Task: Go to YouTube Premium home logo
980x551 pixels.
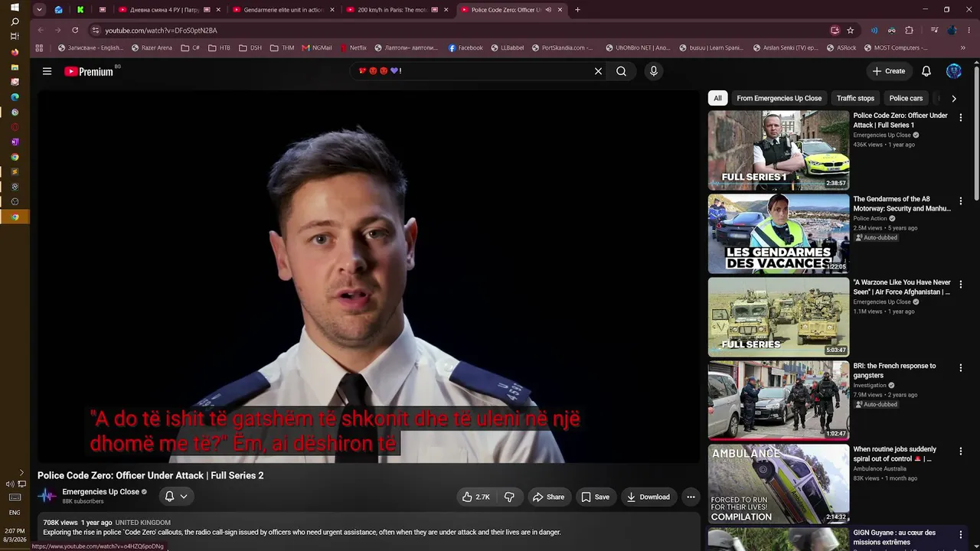Action: [89, 71]
